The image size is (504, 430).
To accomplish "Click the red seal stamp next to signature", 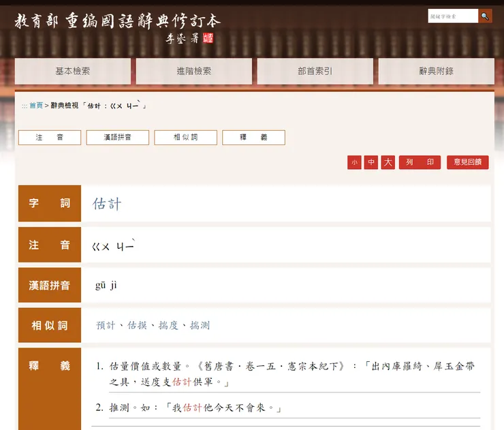I will point(208,38).
